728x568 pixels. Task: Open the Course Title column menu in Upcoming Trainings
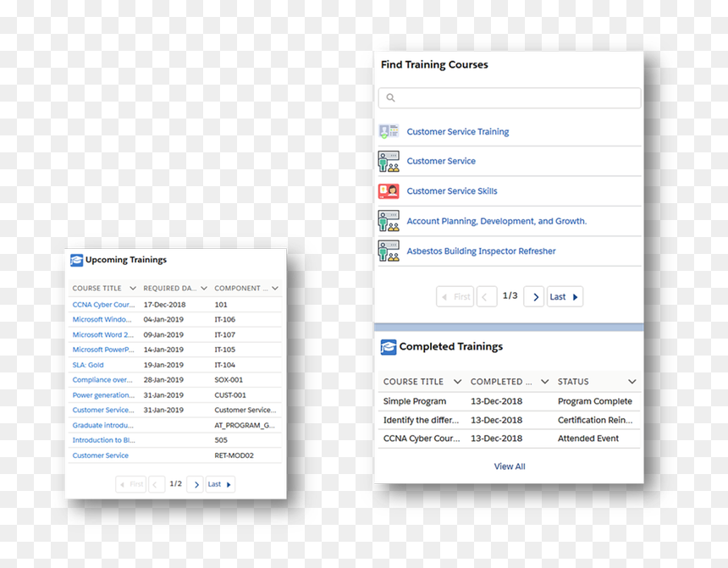133,288
